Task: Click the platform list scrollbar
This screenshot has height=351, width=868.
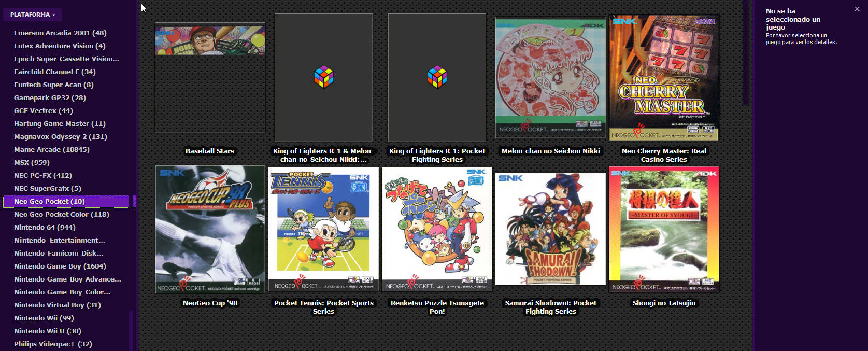Action: [131, 330]
